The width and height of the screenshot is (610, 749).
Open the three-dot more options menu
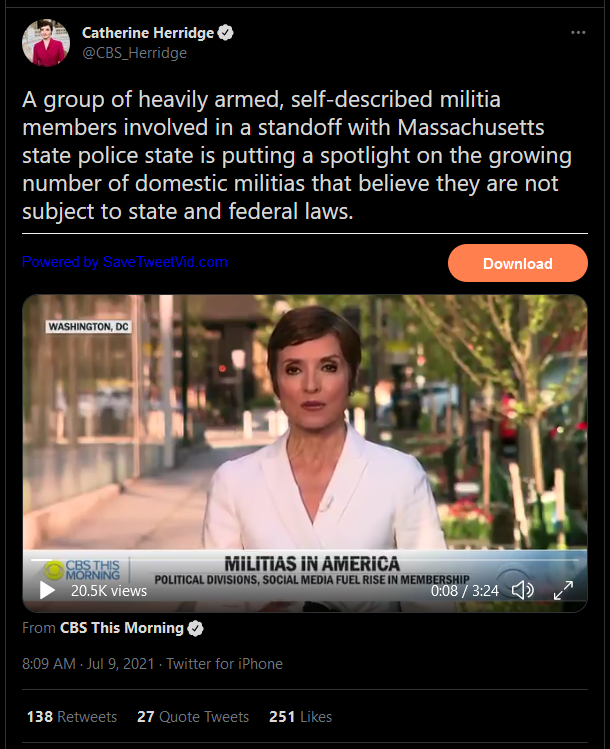pos(578,32)
